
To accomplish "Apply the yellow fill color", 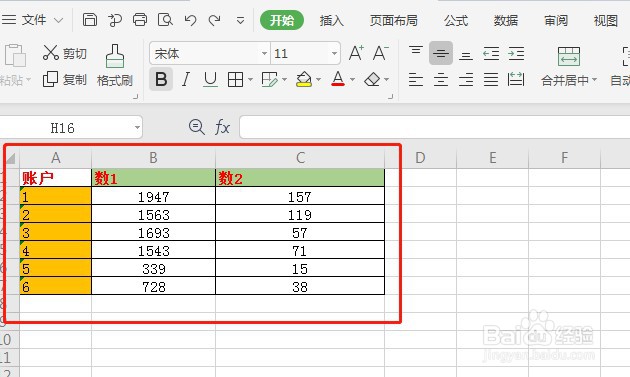I will point(304,79).
